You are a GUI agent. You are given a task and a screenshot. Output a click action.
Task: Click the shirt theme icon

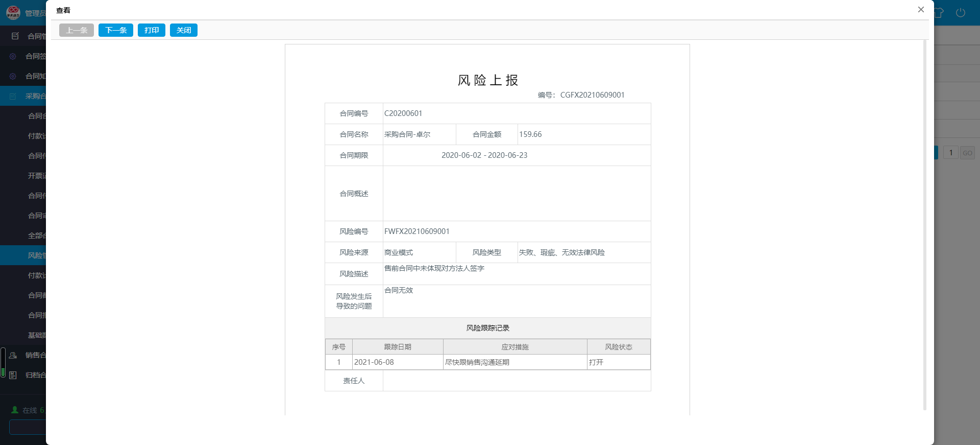click(x=939, y=13)
